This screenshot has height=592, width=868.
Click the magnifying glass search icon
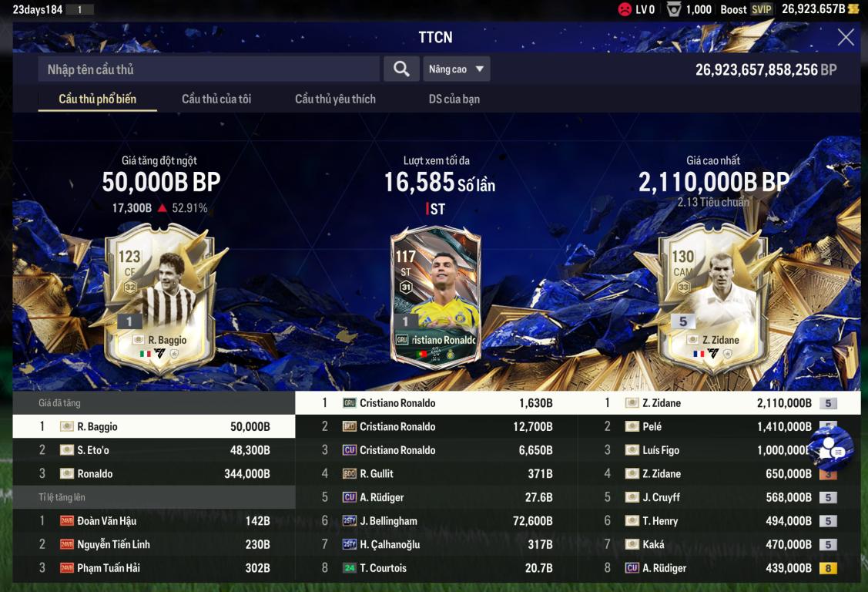401,69
